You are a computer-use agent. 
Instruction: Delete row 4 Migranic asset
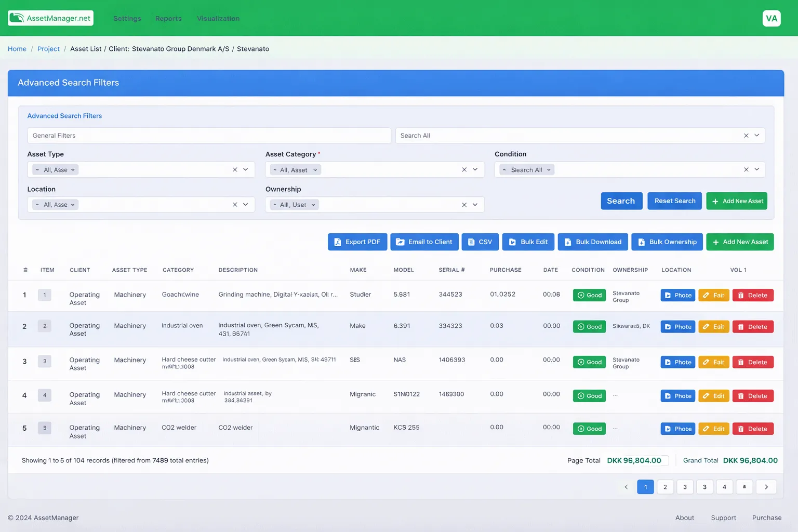pyautogui.click(x=753, y=396)
